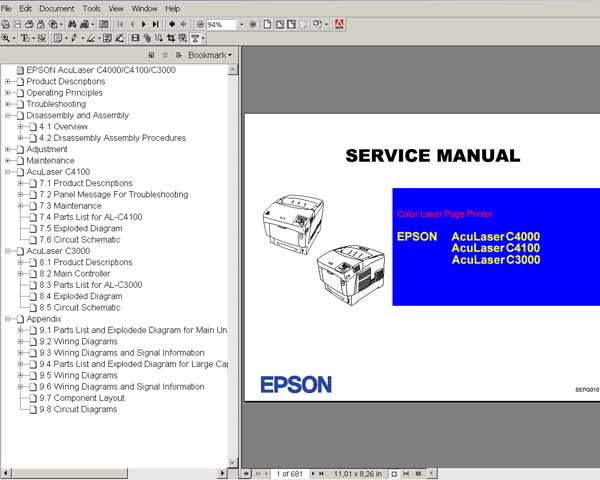This screenshot has height=480, width=600.
Task: Open the 8.5 Circuit Schematic bookmark
Action: click(80, 308)
